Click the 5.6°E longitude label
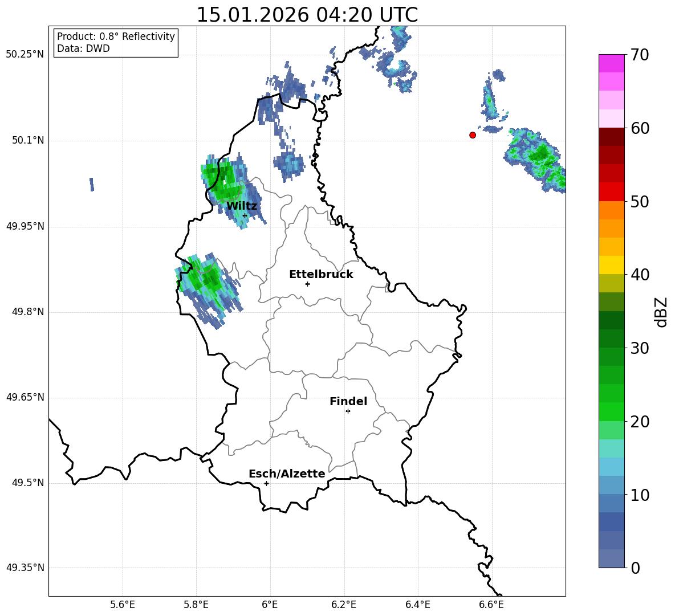 click(123, 605)
